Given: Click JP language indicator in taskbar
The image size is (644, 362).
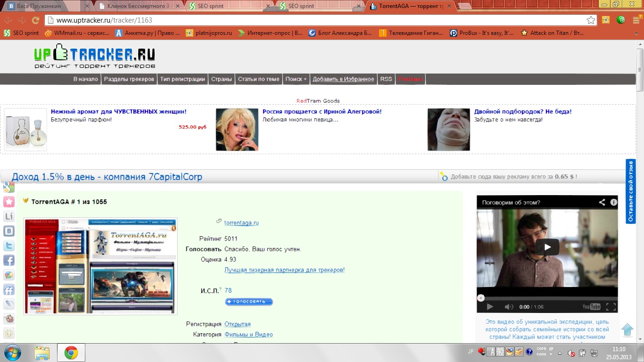Looking at the screenshot, I should pos(471,352).
